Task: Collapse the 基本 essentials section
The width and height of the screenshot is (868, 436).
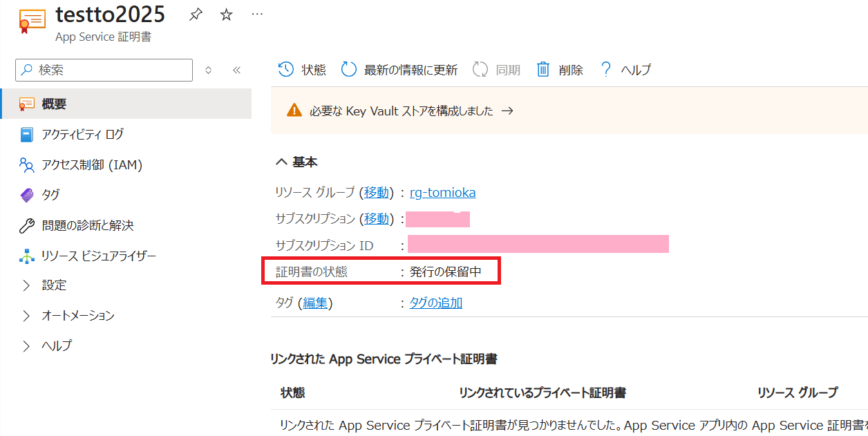Action: click(x=296, y=162)
